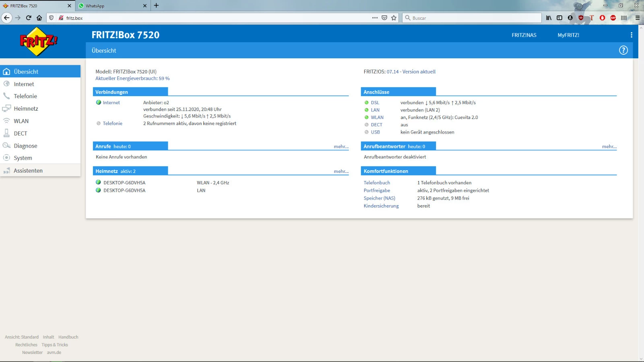Click the Heimnetz network icon in sidebar
The height and width of the screenshot is (362, 644).
(6, 109)
